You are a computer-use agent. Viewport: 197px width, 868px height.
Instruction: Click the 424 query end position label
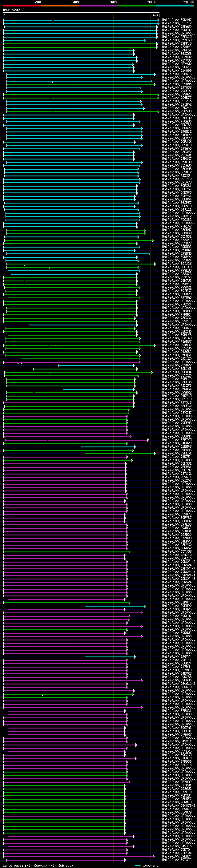tap(155, 15)
